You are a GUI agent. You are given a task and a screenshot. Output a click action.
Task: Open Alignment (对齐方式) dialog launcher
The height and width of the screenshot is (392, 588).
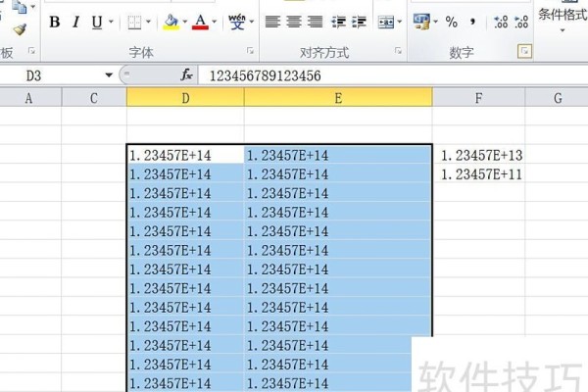[x=398, y=51]
